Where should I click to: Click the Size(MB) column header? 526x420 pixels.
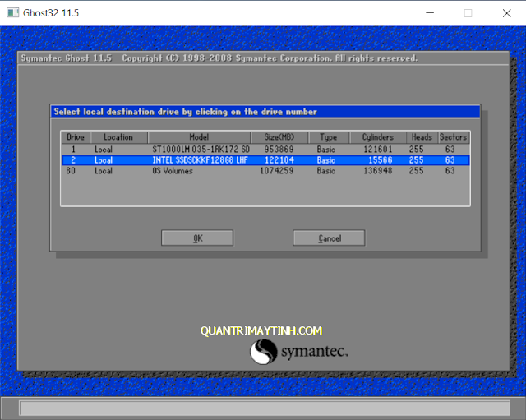coord(279,137)
